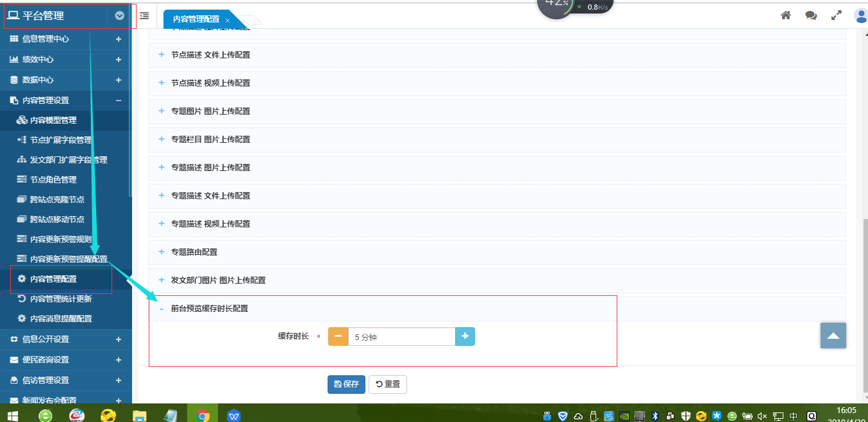Image resolution: width=868 pixels, height=422 pixels.
Task: Open 节点角色管理 menu item
Action: pos(66,180)
